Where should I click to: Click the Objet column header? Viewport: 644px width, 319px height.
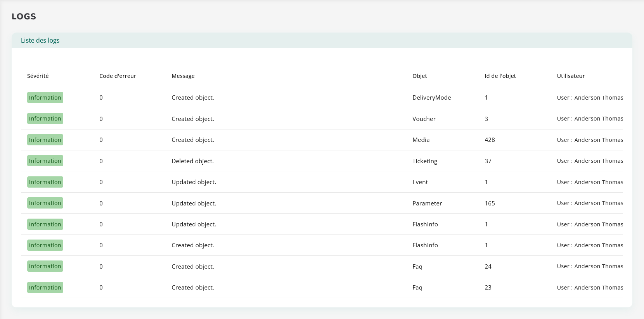coord(419,76)
